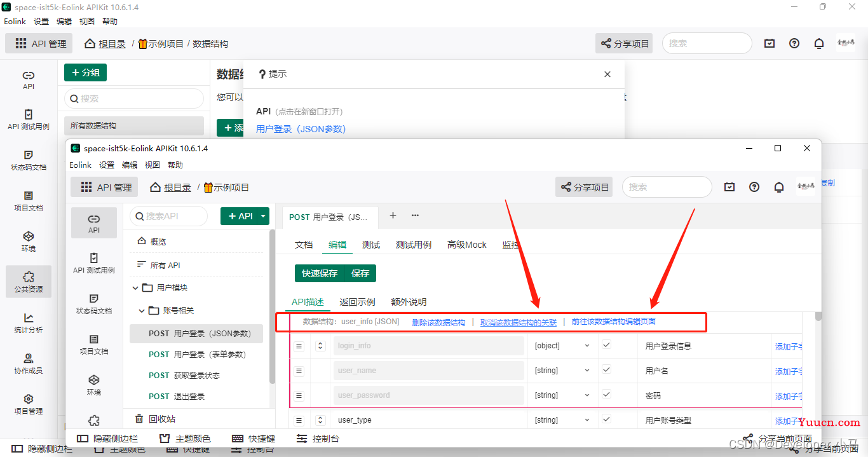The width and height of the screenshot is (868, 457).
Task: Collapse login_info child rows toggle
Action: 321,346
